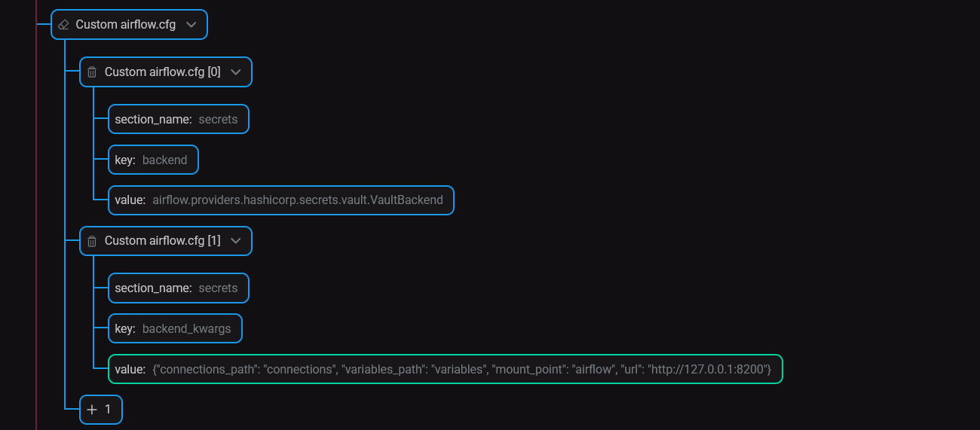Edit section_name field in Custom airflow.cfg [1]

[x=218, y=288]
